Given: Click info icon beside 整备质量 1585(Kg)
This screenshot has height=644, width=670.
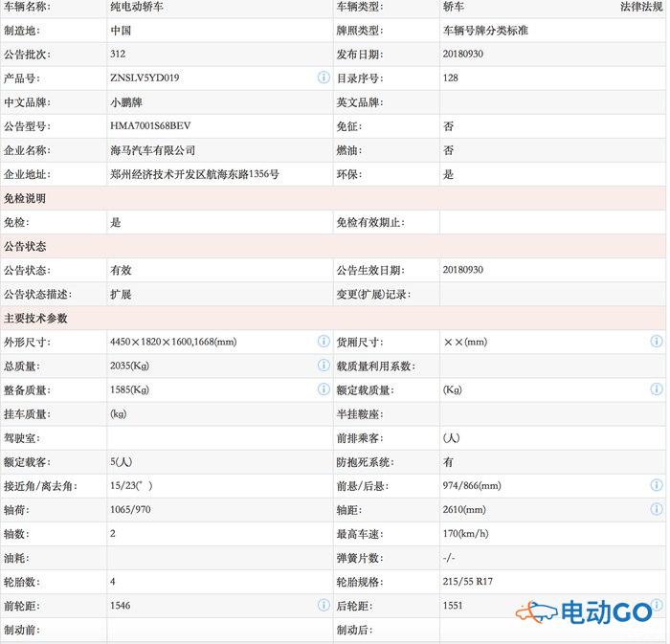Looking at the screenshot, I should coord(324,389).
